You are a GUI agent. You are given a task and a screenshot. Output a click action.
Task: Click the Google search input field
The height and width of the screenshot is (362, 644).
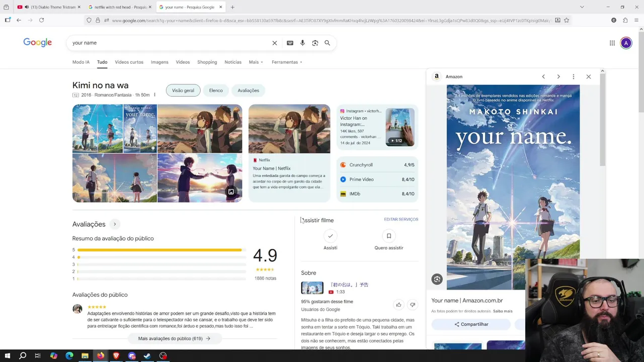[x=169, y=43]
